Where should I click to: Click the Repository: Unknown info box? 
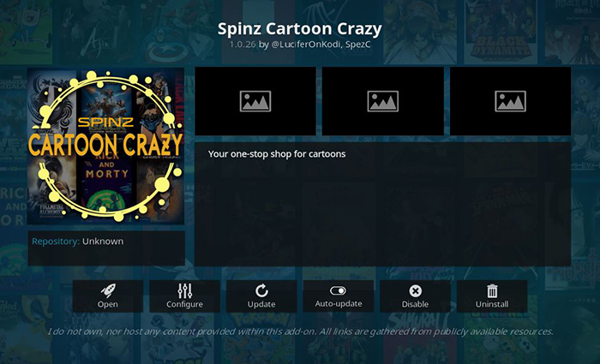[x=106, y=248]
